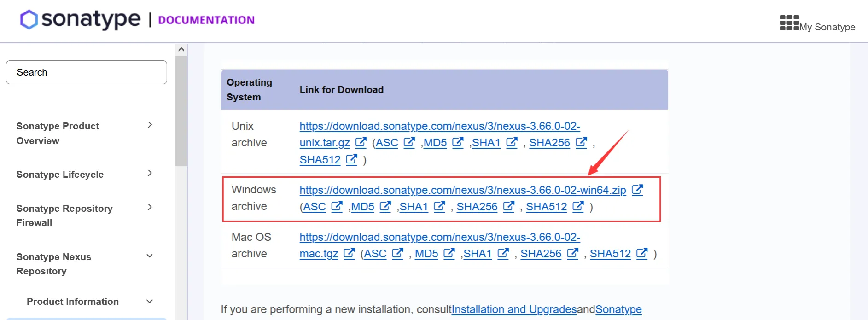Expand Sonatype Product Overview chevron
The height and width of the screenshot is (320, 868).
pyautogui.click(x=150, y=125)
